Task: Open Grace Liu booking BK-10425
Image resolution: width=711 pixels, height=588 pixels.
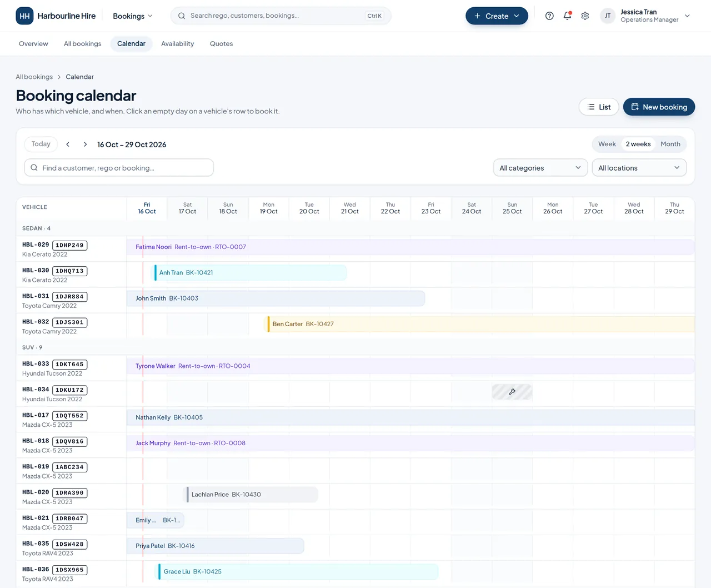Action: 298,572
